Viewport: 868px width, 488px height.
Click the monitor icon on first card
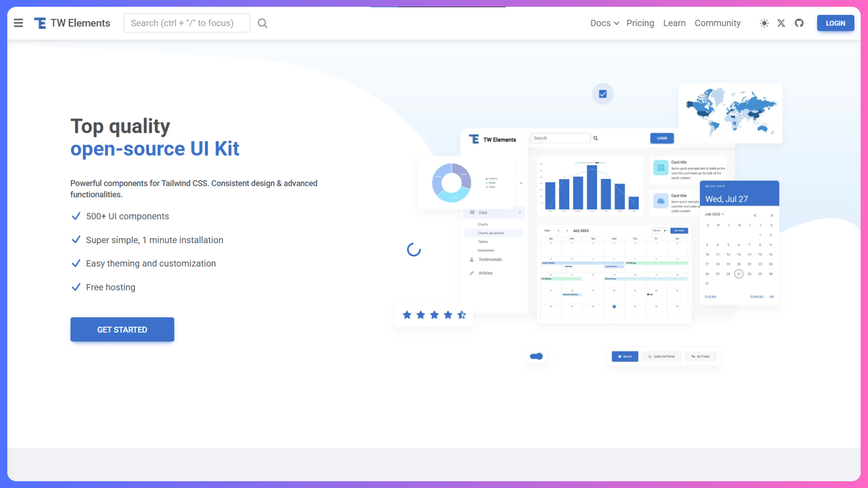click(660, 168)
